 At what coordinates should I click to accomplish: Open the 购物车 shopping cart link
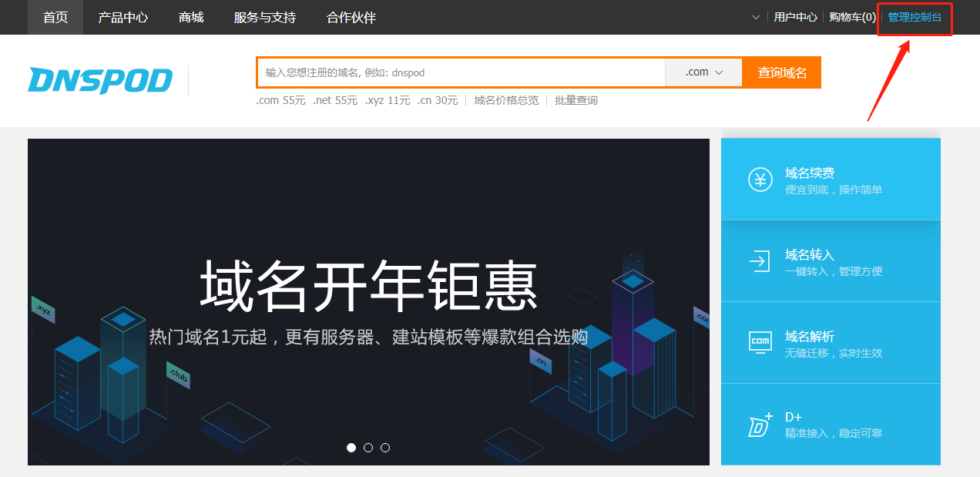[x=852, y=17]
